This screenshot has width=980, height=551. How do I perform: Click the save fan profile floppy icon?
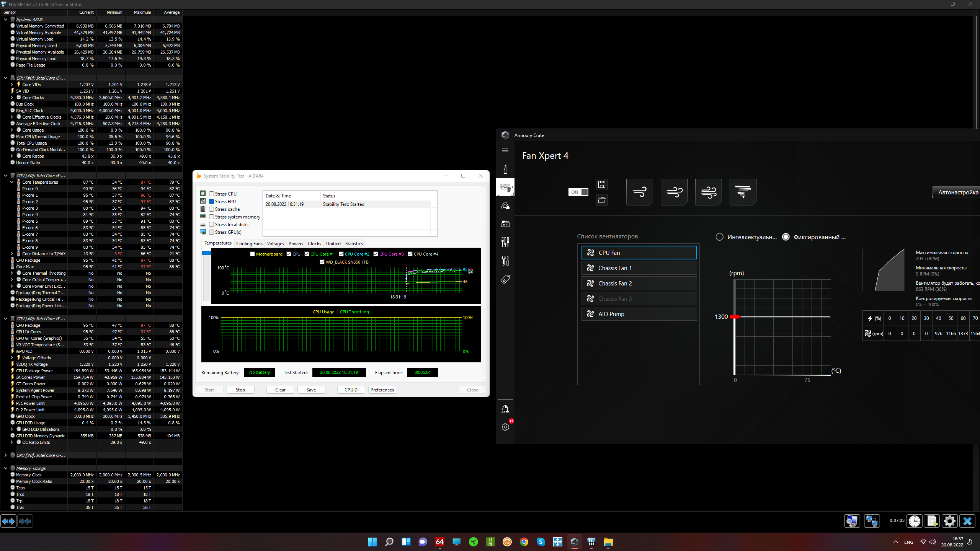tap(602, 184)
